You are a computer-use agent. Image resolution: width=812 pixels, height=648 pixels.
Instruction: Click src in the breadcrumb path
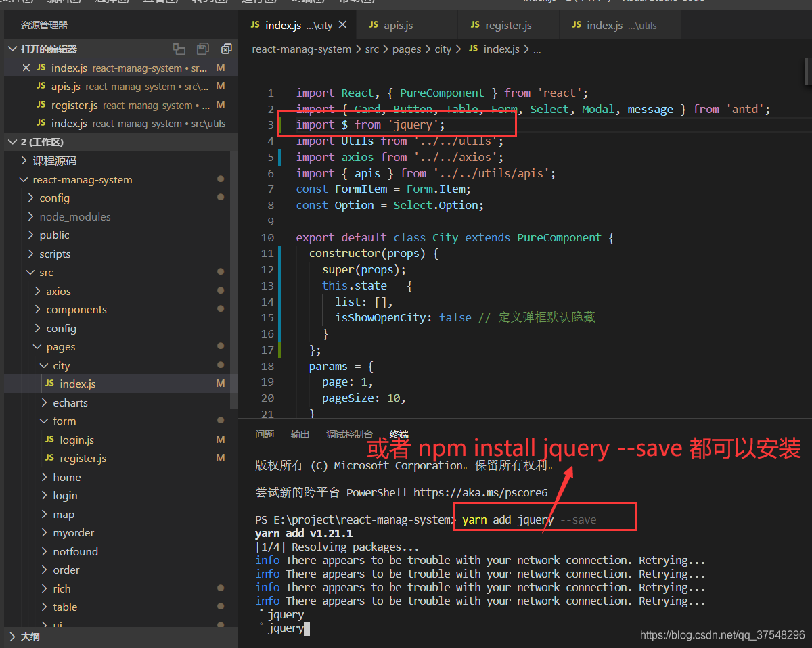tap(372, 49)
